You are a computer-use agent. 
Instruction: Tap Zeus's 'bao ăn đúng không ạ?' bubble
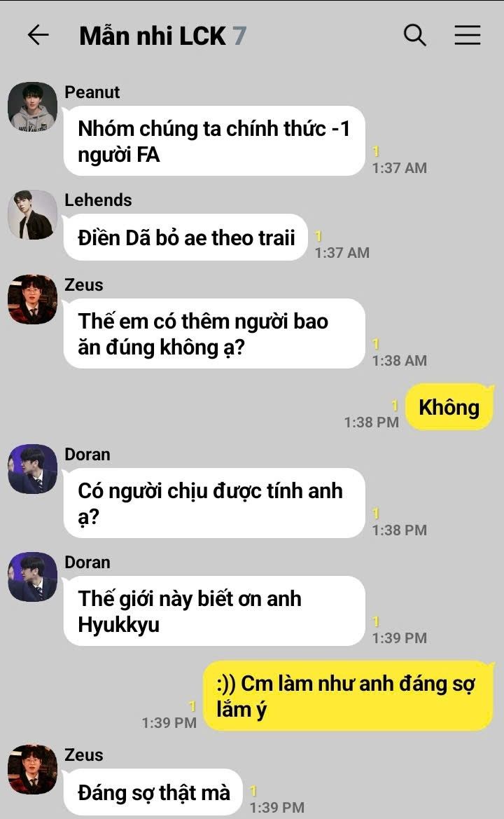point(214,333)
